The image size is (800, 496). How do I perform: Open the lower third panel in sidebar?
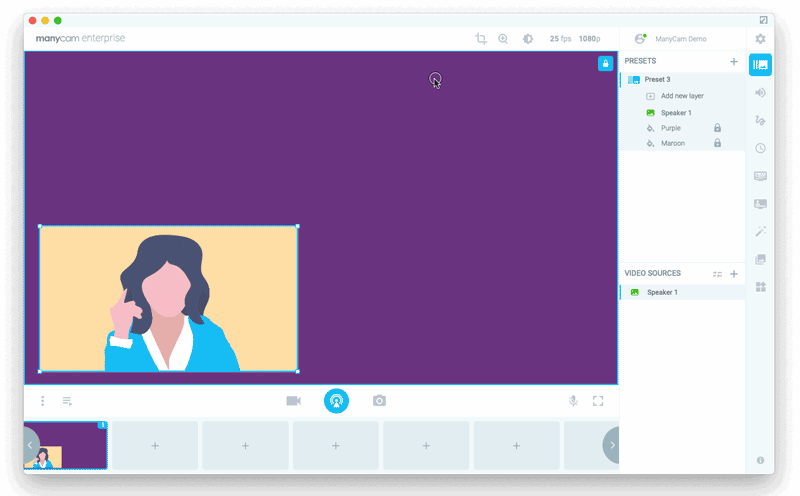pyautogui.click(x=760, y=204)
